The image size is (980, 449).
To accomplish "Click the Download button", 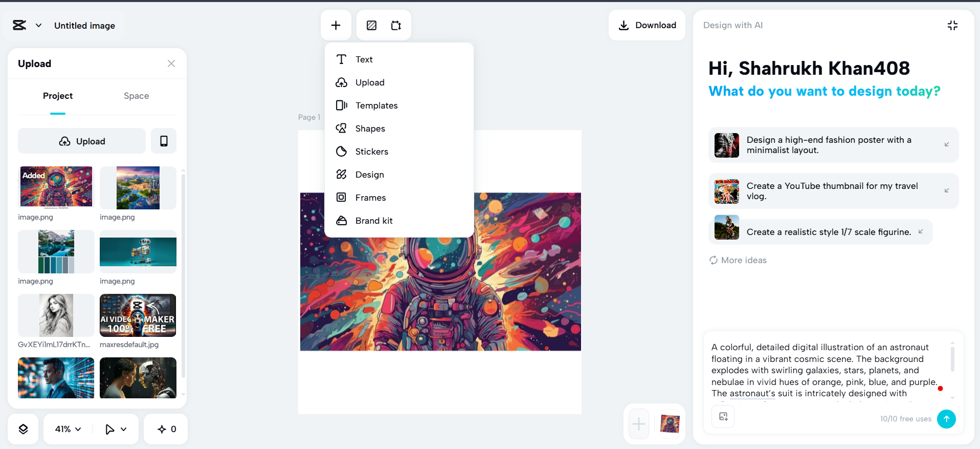I will [x=647, y=25].
